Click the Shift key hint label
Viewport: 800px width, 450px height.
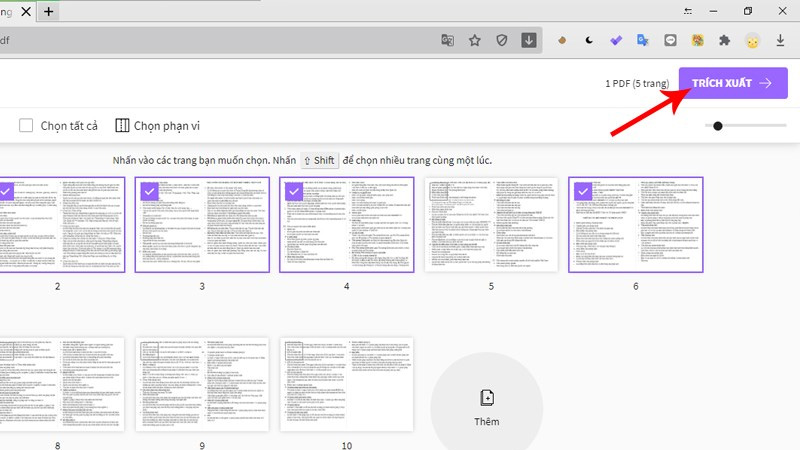[319, 160]
